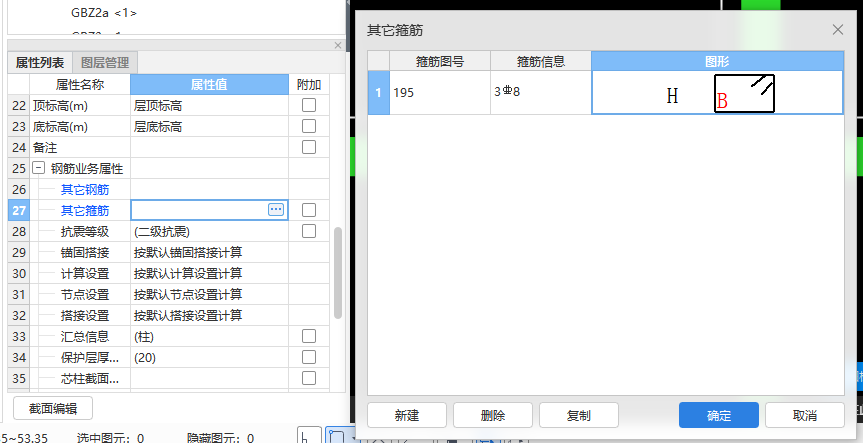Open the ellipsis editor for 其它箍筋

click(276, 209)
